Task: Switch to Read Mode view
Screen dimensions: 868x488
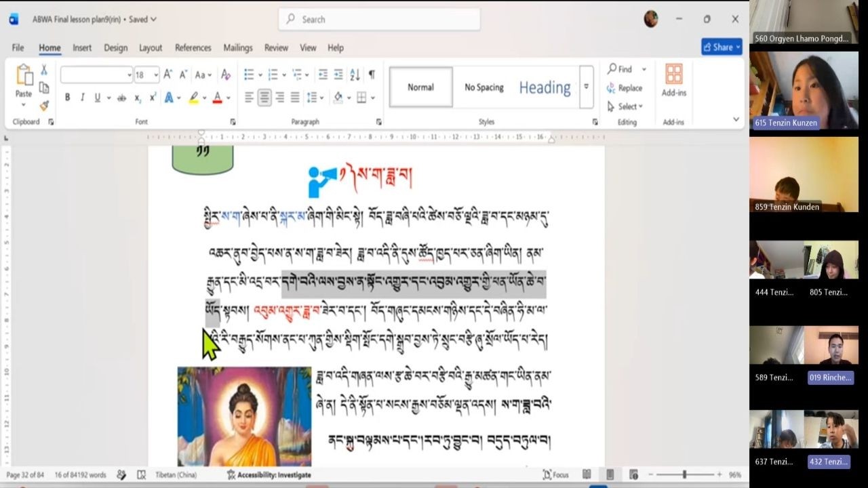Action: point(587,475)
